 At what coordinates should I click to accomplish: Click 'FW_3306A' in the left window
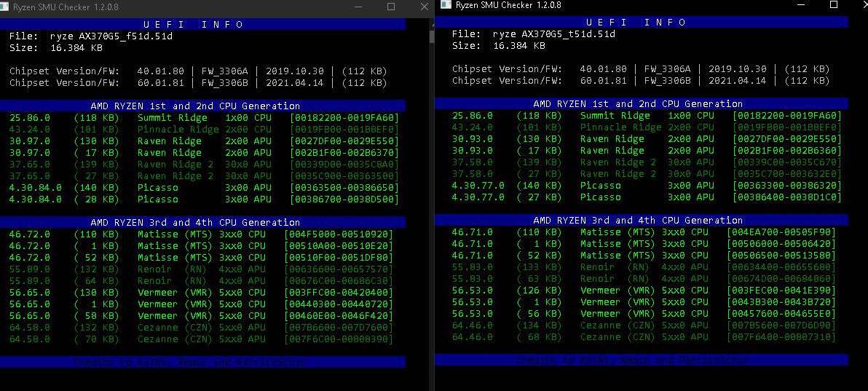coord(225,71)
